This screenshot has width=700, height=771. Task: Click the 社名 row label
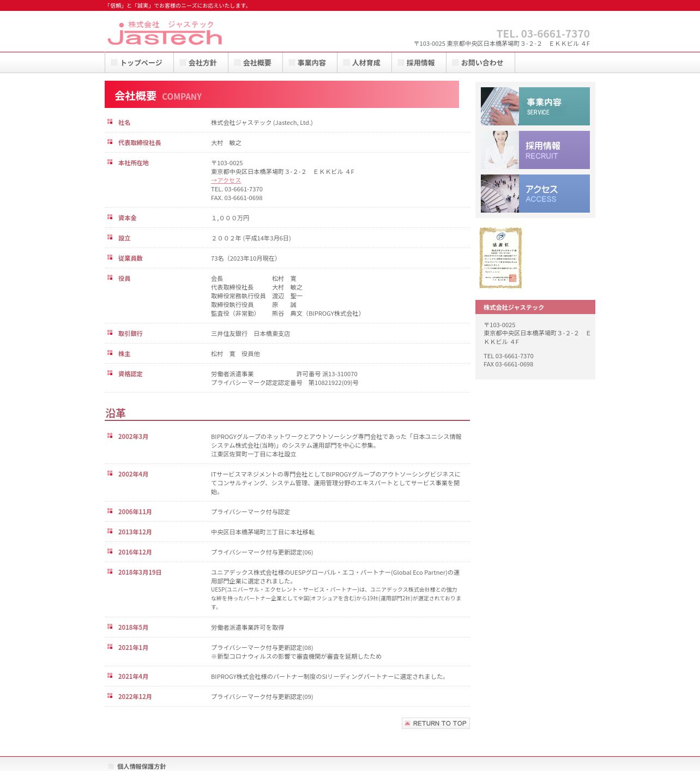(124, 123)
